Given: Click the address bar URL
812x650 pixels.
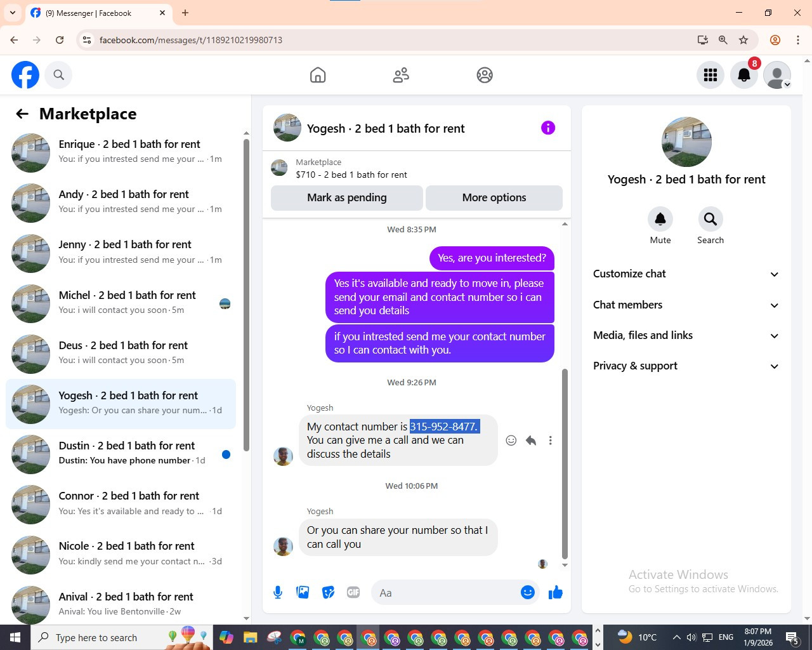Looking at the screenshot, I should coord(191,40).
